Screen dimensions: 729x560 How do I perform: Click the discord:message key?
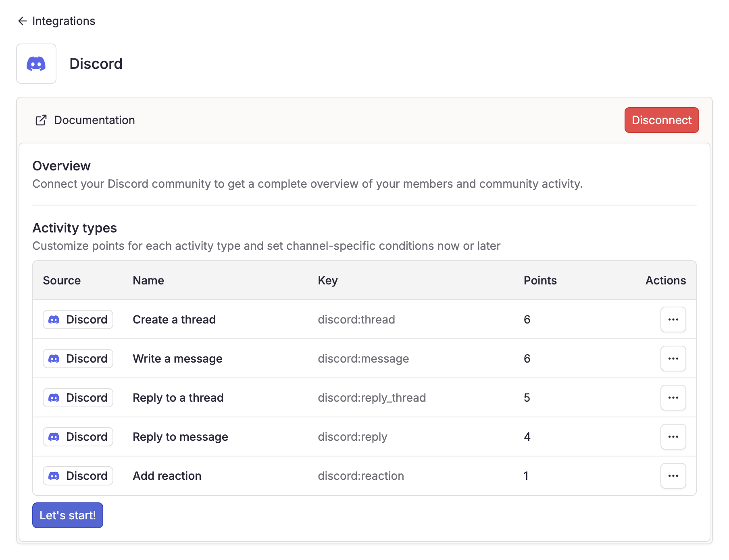coord(363,359)
